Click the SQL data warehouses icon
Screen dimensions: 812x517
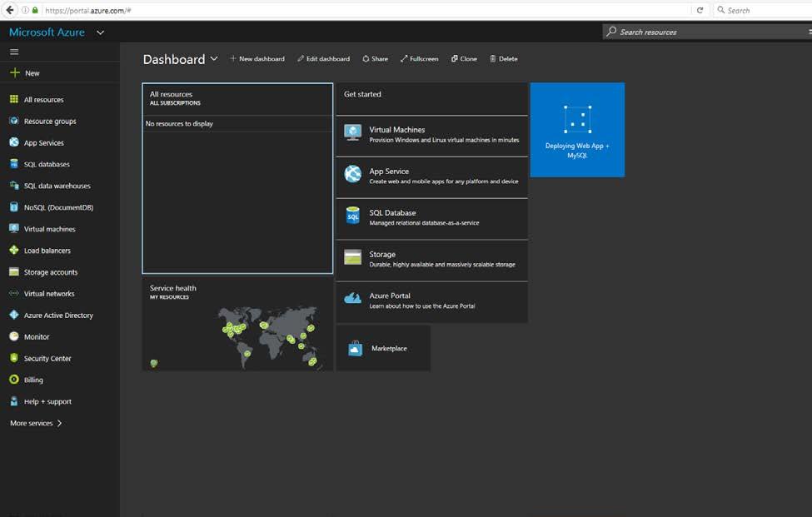(14, 186)
